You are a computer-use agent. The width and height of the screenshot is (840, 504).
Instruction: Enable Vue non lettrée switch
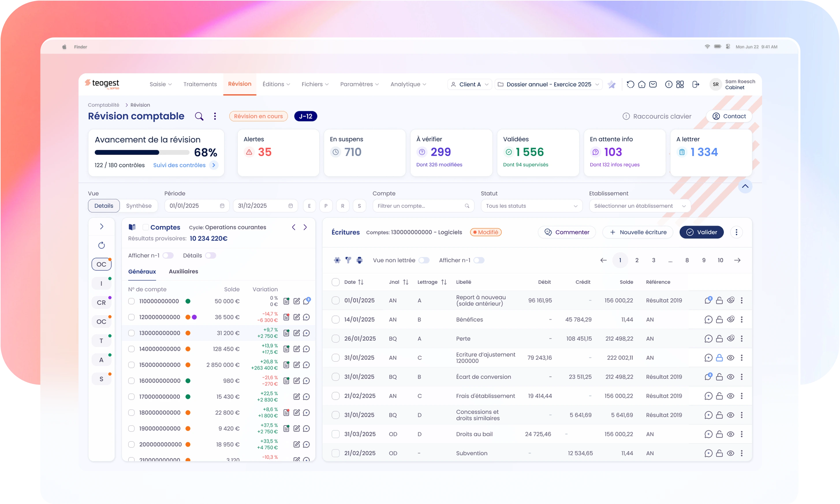tap(424, 260)
